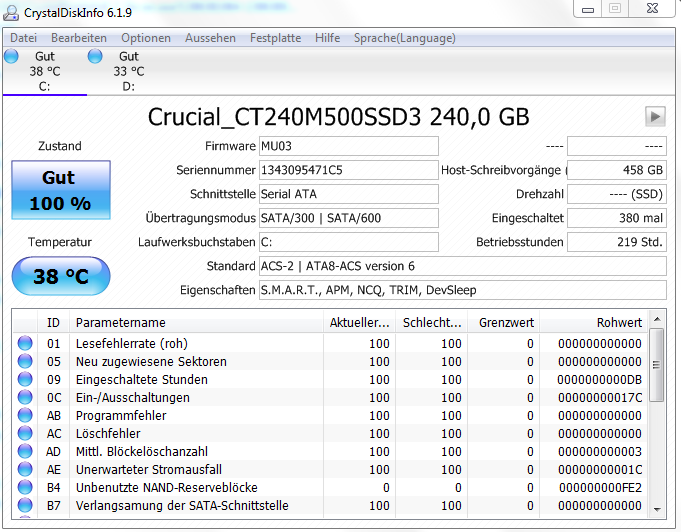The height and width of the screenshot is (532, 681).
Task: Click status orb for Löschfehler row
Action: [x=25, y=433]
